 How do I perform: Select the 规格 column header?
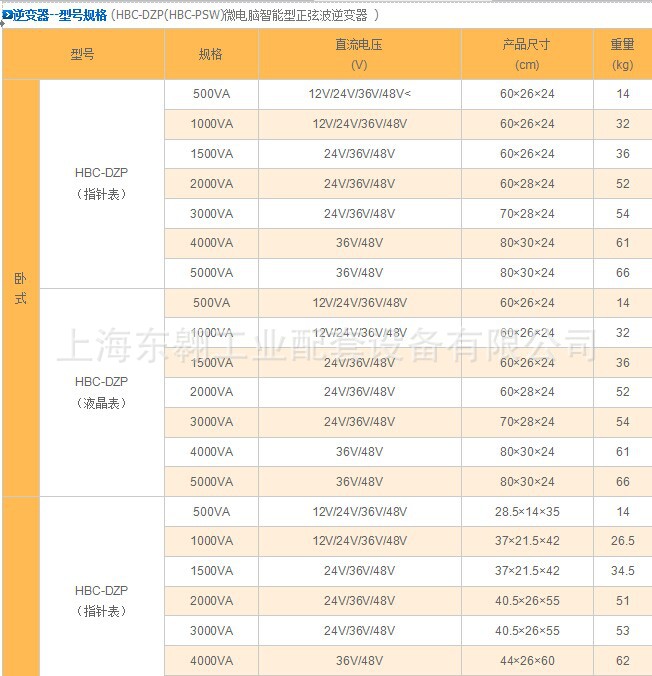211,55
